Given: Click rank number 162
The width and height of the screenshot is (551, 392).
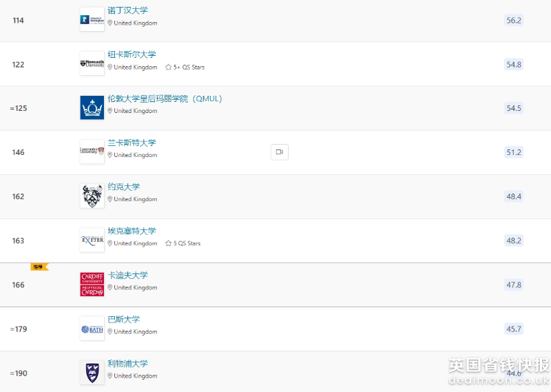Looking at the screenshot, I should click(19, 196).
